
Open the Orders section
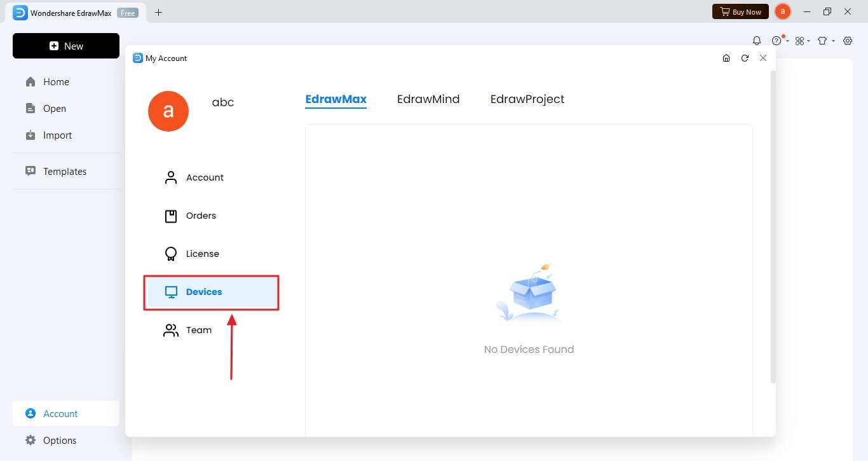click(212, 216)
